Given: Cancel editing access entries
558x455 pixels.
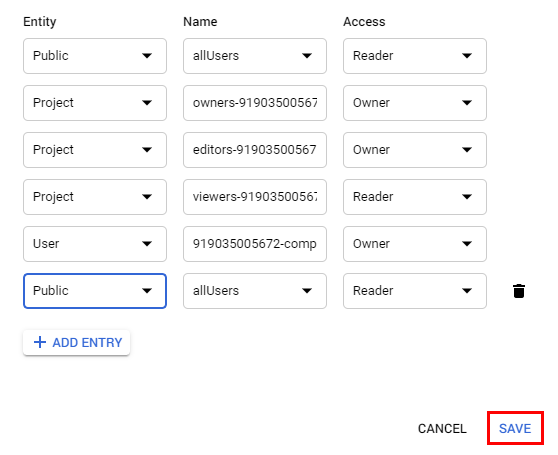Looking at the screenshot, I should [x=442, y=428].
